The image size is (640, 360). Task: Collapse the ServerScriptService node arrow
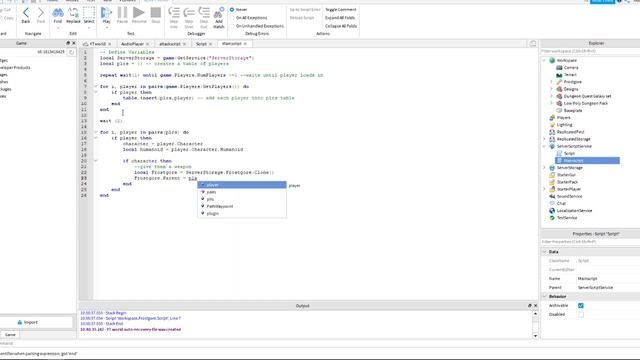pyautogui.click(x=544, y=146)
